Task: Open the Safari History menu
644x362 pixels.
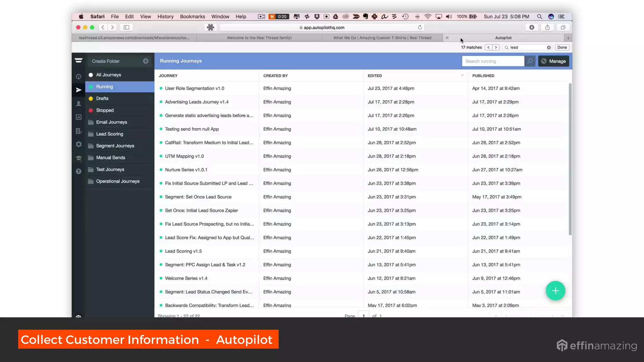Action: tap(165, 16)
